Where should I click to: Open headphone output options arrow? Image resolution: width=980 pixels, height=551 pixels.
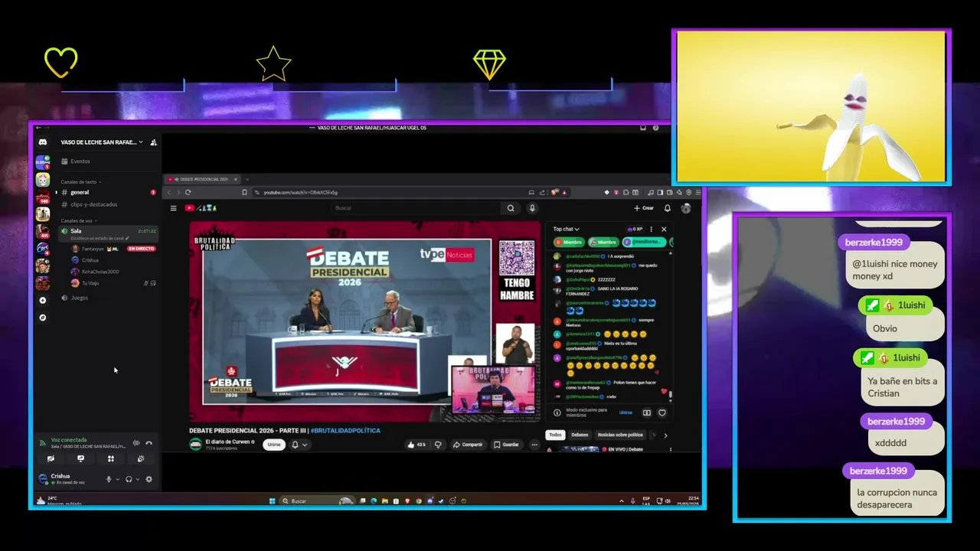coord(137,479)
